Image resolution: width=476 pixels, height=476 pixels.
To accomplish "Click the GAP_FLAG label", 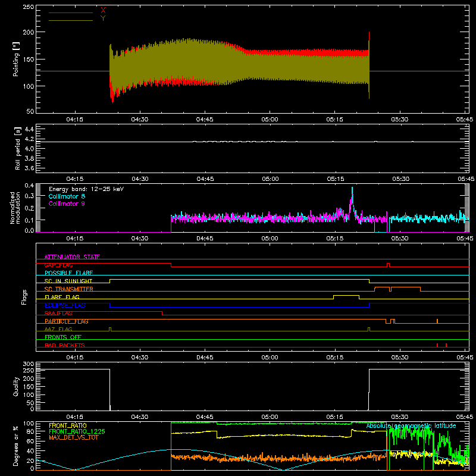I will [x=58, y=265].
